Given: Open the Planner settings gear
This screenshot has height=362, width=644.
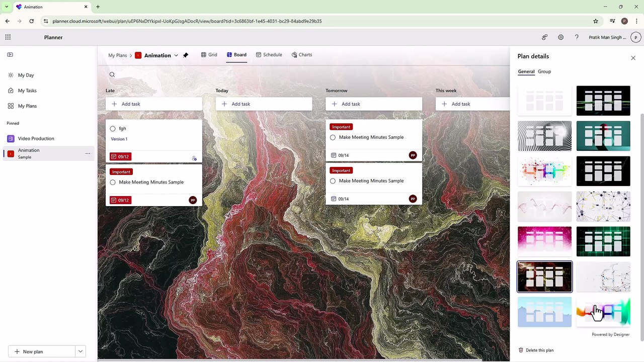Looking at the screenshot, I should point(560,37).
